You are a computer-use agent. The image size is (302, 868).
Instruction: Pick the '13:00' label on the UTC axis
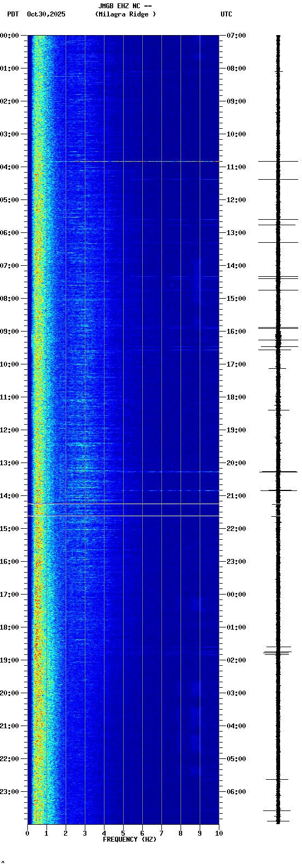[236, 233]
